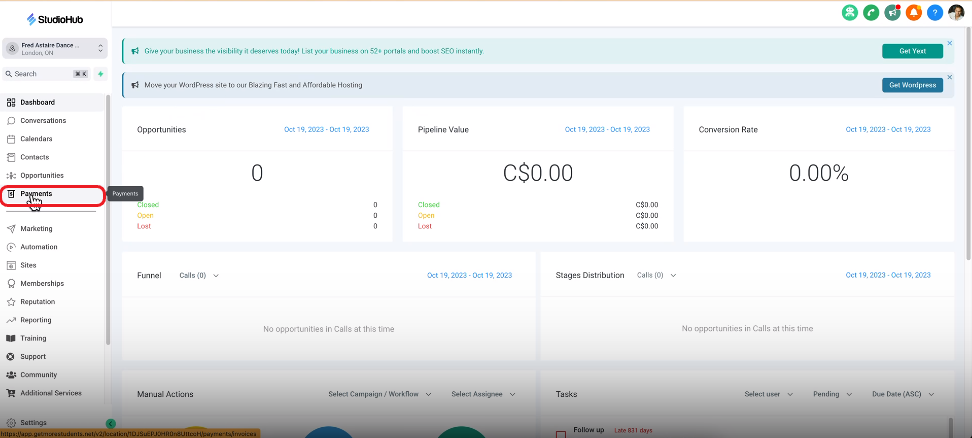The image size is (972, 438).
Task: Change the Funnel card date range
Action: coord(469,275)
